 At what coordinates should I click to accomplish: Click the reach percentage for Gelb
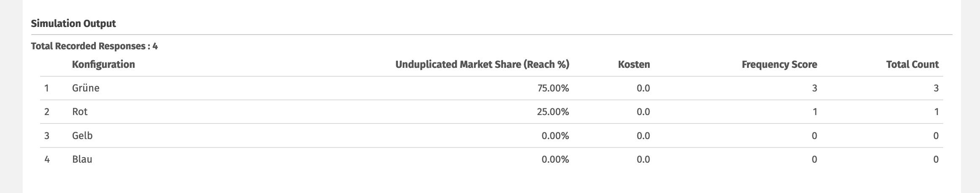point(555,136)
